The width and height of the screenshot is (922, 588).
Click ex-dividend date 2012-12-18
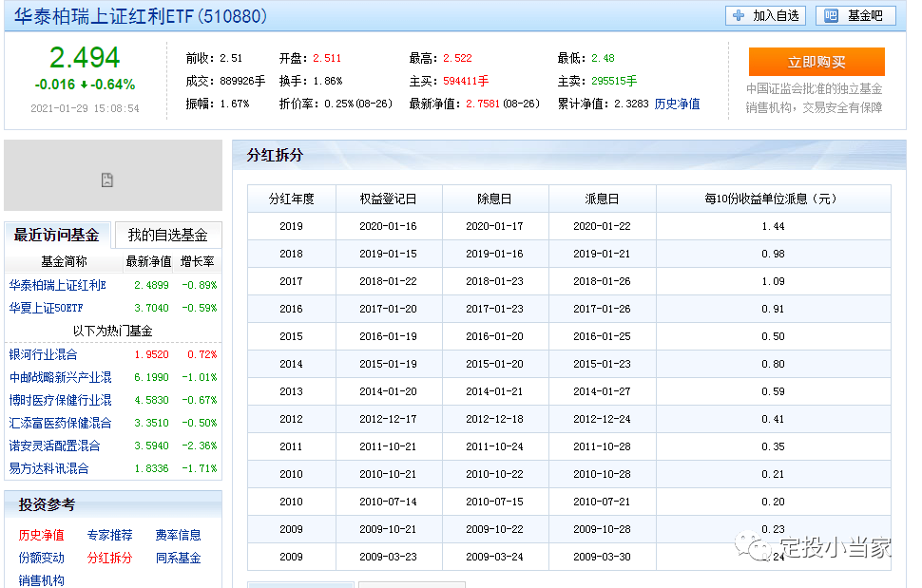pyautogui.click(x=494, y=420)
